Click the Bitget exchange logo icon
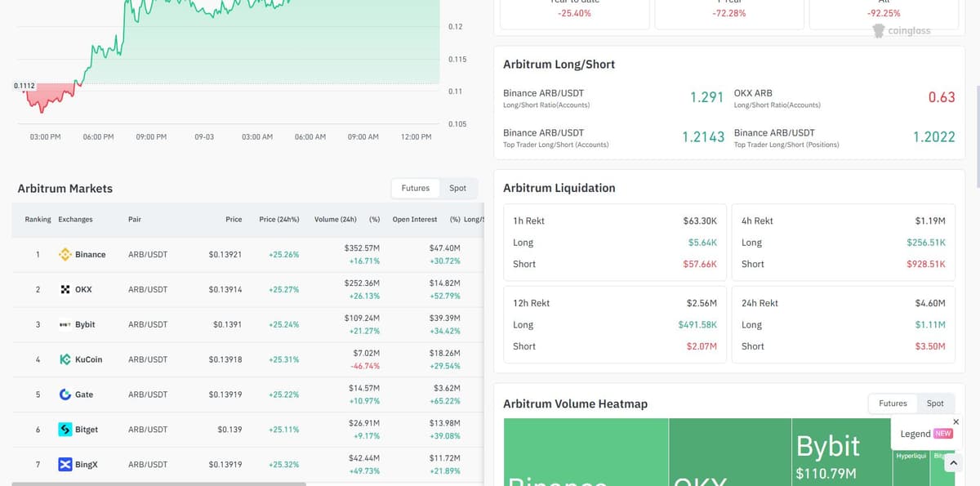The height and width of the screenshot is (486, 980). point(65,430)
